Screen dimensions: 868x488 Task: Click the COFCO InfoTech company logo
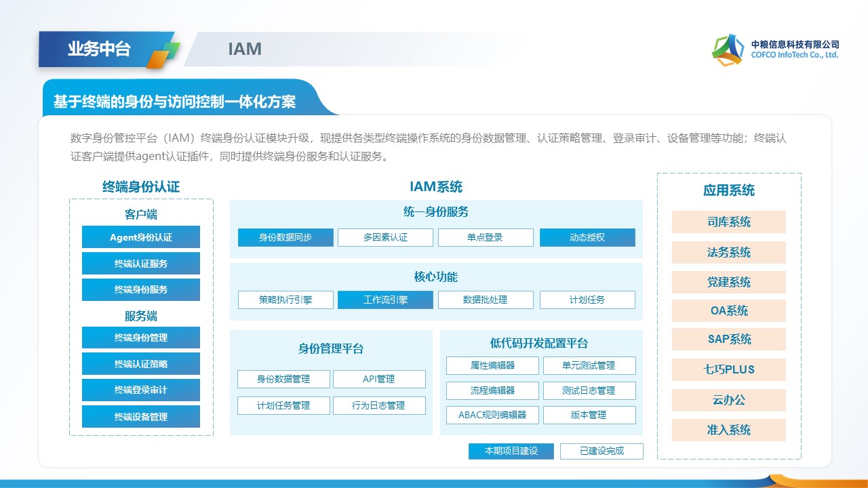[x=776, y=50]
